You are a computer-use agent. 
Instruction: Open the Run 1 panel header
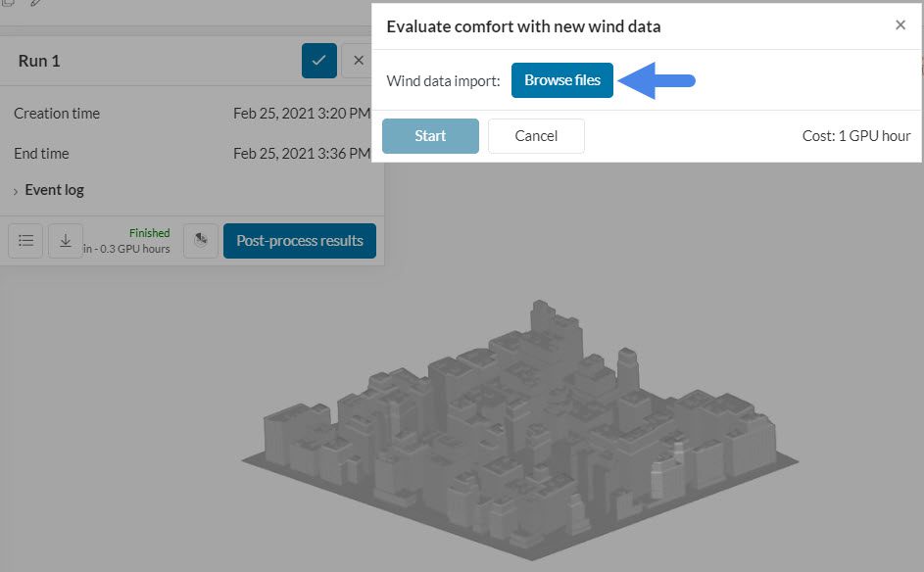coord(39,60)
